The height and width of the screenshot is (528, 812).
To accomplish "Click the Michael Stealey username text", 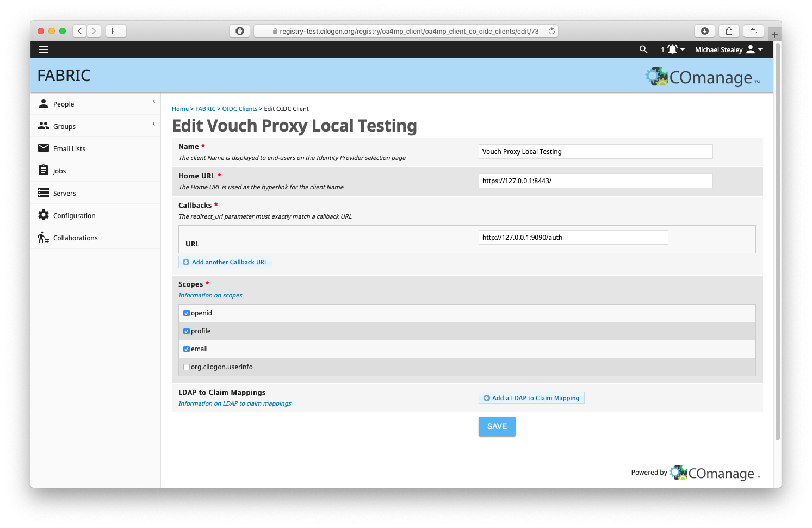I will point(718,49).
